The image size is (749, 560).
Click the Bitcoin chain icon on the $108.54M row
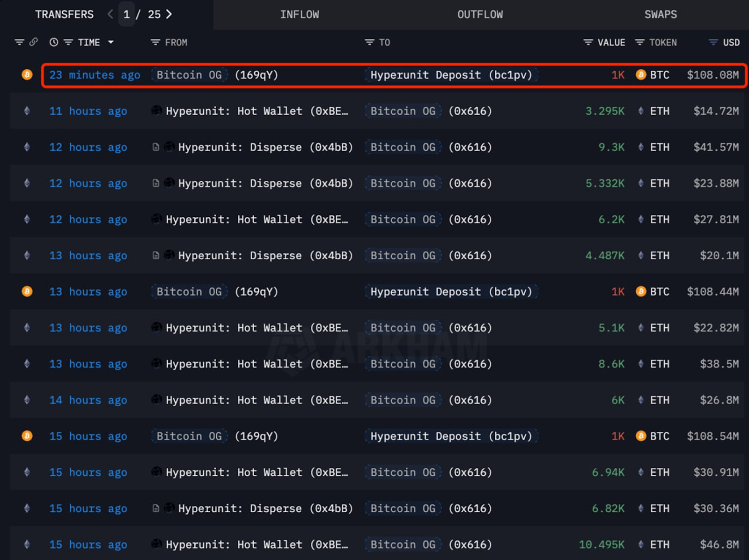pos(27,436)
